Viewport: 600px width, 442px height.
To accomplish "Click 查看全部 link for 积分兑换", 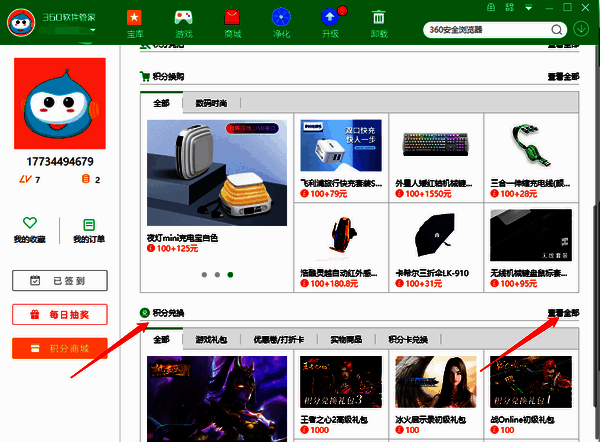I will click(x=563, y=313).
